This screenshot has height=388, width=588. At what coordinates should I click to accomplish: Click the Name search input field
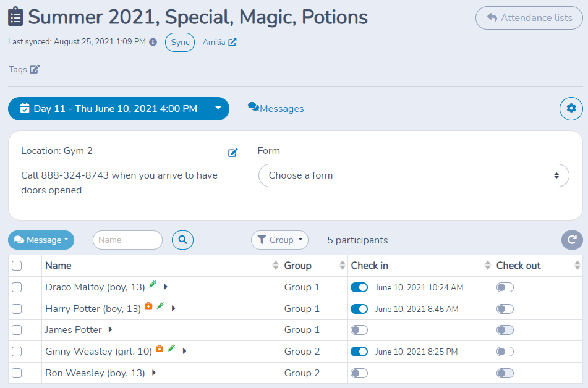coord(127,240)
